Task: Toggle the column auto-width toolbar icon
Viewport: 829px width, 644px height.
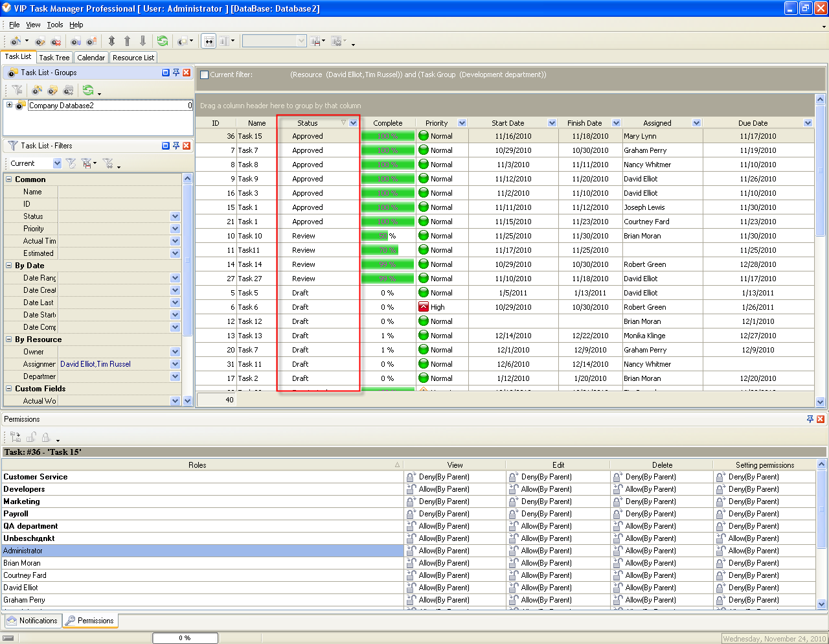Action: tap(209, 41)
